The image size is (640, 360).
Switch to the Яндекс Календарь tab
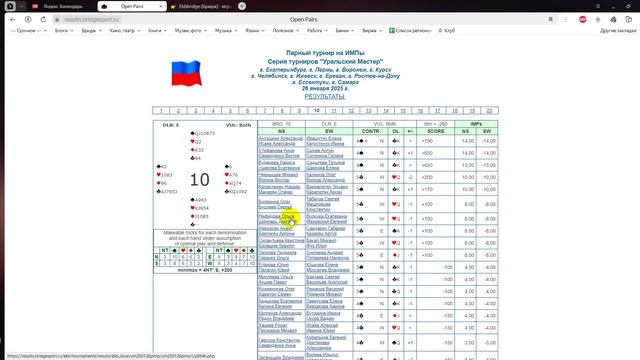(x=62, y=7)
